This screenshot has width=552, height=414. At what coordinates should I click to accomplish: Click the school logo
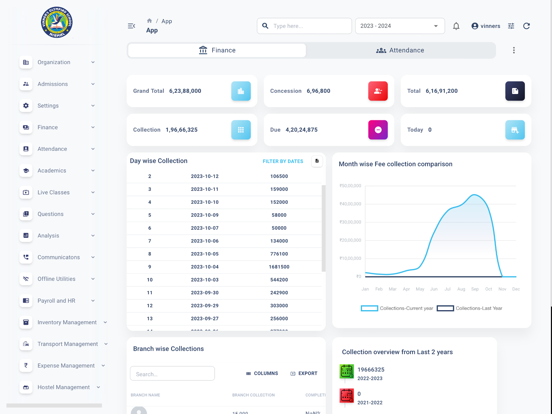[57, 22]
